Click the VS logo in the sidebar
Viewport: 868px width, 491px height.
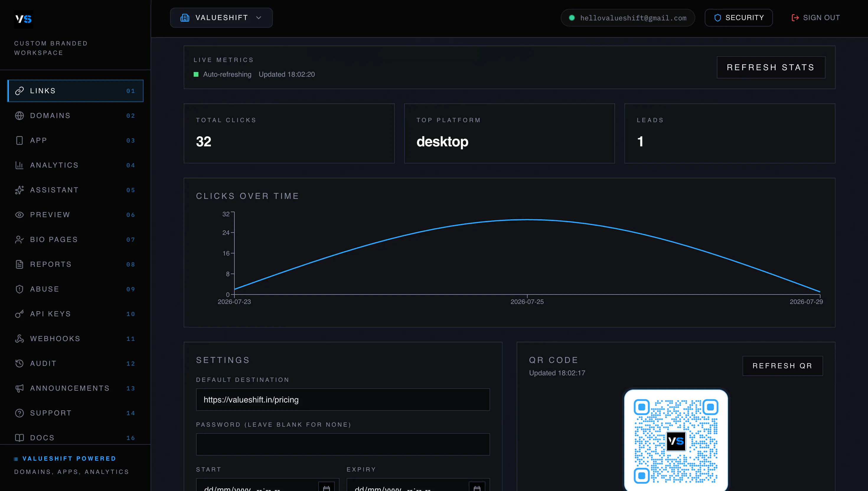tap(24, 19)
